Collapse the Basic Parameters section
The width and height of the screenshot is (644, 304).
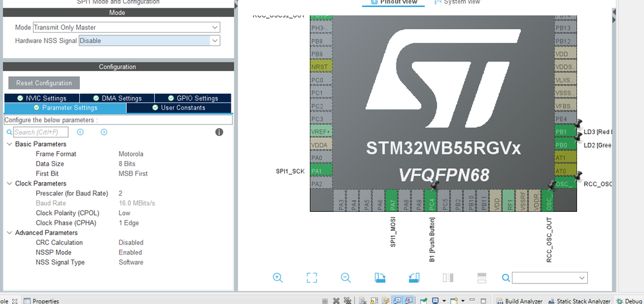pyautogui.click(x=9, y=144)
